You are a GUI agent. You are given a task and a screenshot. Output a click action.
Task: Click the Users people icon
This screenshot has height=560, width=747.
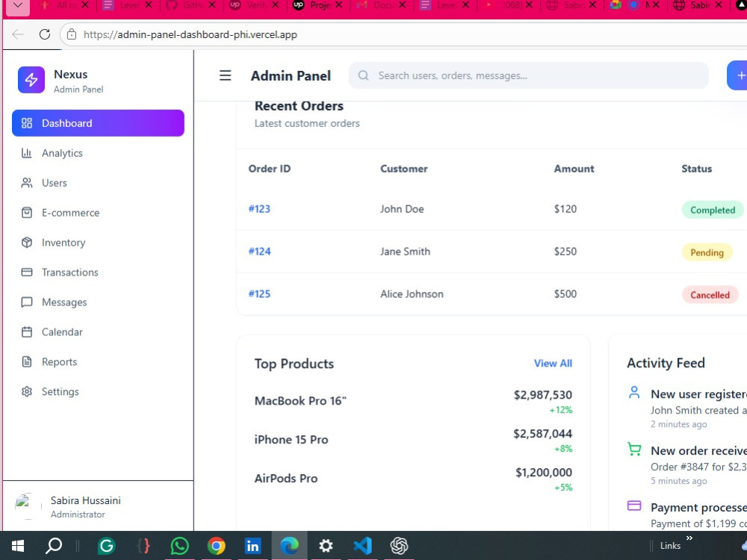[27, 183]
